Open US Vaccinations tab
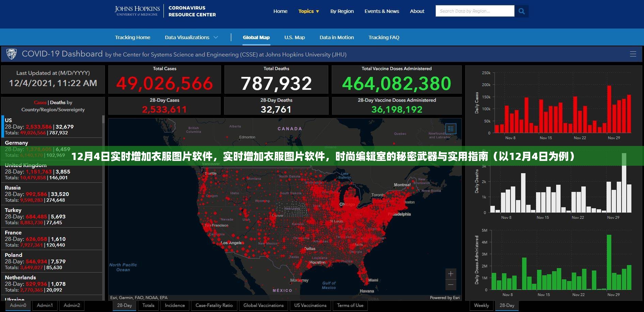This screenshot has height=312, width=644. coord(310,306)
